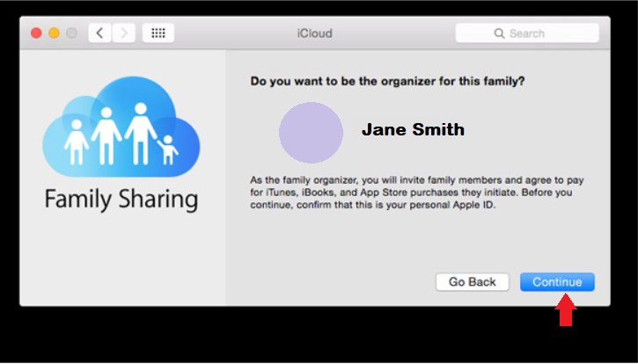Show all preferences grid icon

(158, 33)
